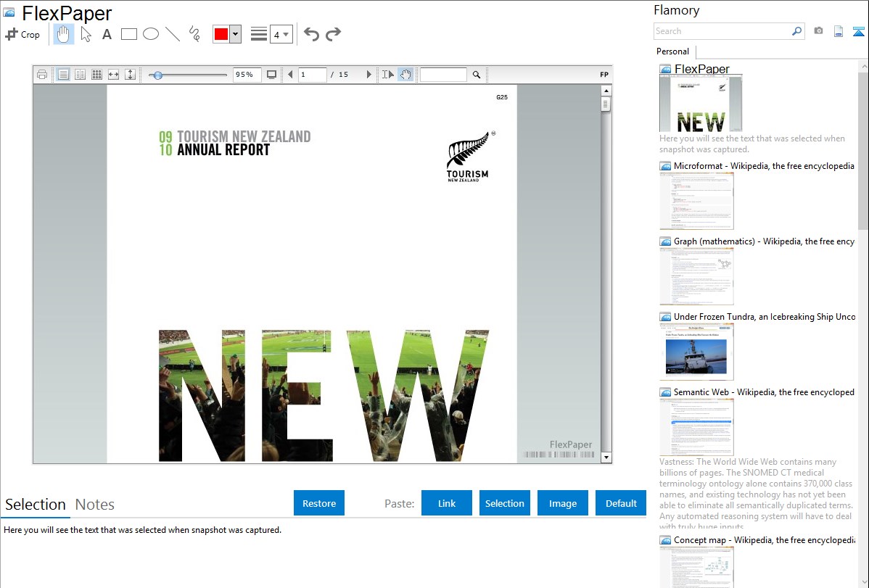Redo the annotation
Screen dimensions: 869x588
tap(333, 34)
